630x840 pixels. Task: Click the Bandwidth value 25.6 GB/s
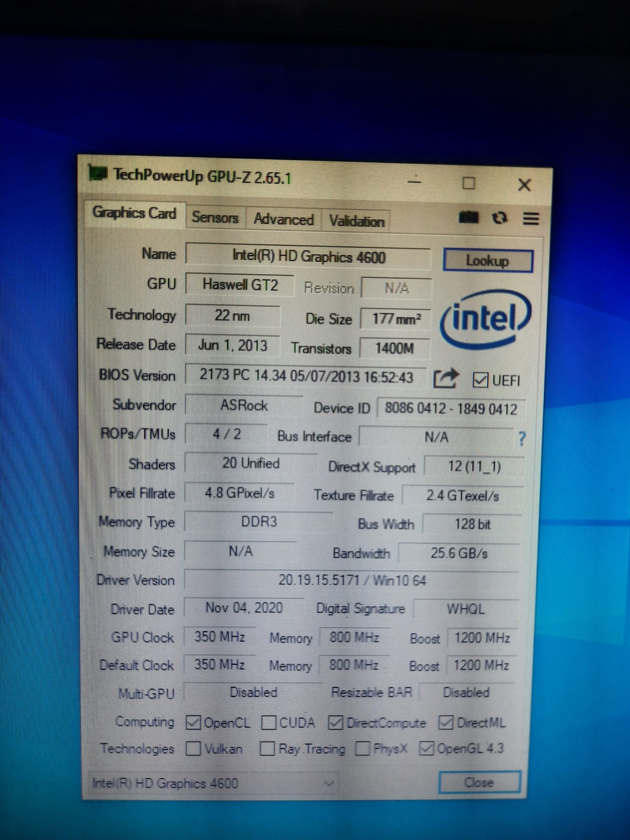[x=459, y=553]
